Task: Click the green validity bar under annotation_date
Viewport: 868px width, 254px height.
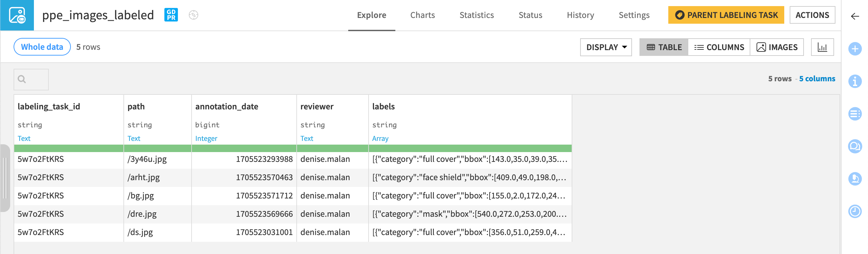Action: [244, 148]
